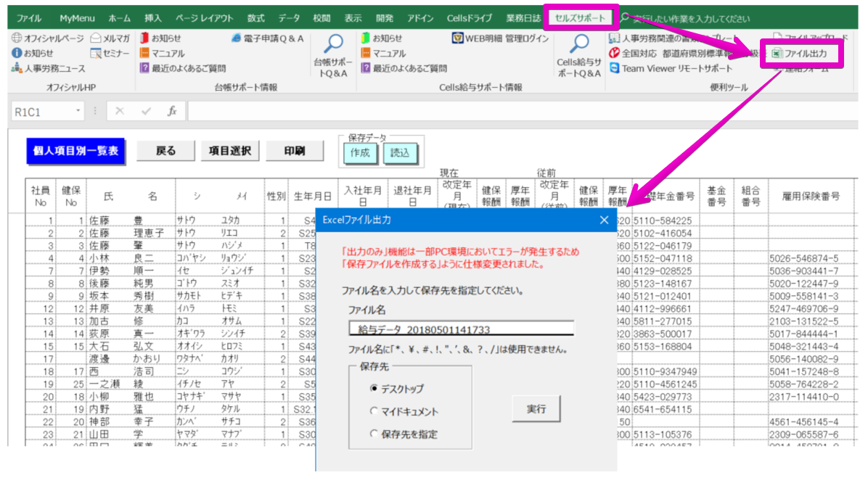Screen dimensions: 868x491
Task: Open お知らせ in Cells給与サポート情報 group
Action: click(382, 38)
